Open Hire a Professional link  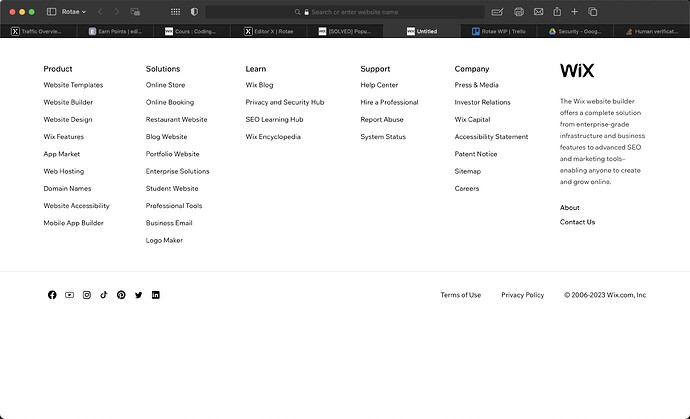coord(389,102)
